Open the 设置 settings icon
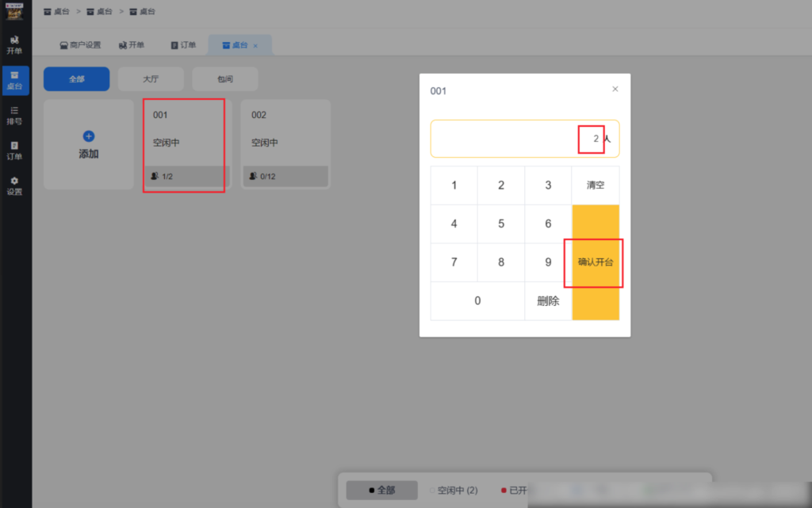The height and width of the screenshot is (508, 812). 14,185
